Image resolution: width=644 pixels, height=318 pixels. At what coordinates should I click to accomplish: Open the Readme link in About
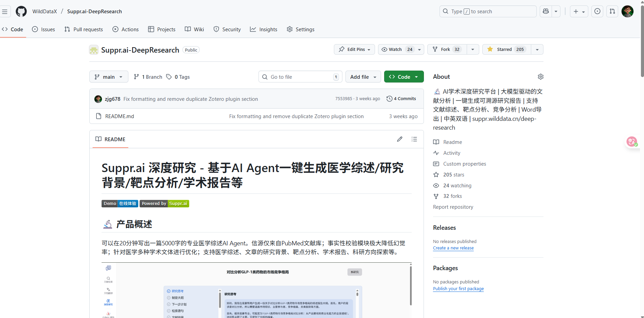tap(448, 142)
